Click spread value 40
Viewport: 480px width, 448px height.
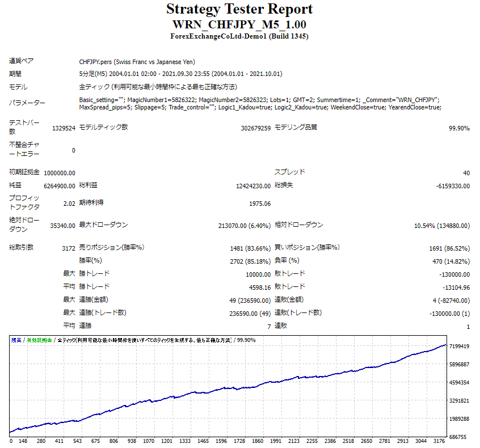pos(466,173)
